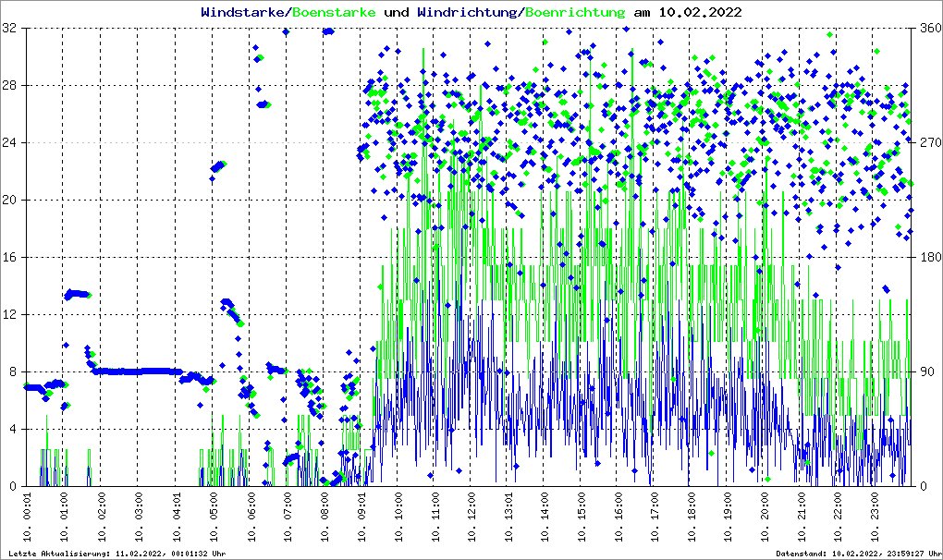Click the '32' label on left axis

9,29
